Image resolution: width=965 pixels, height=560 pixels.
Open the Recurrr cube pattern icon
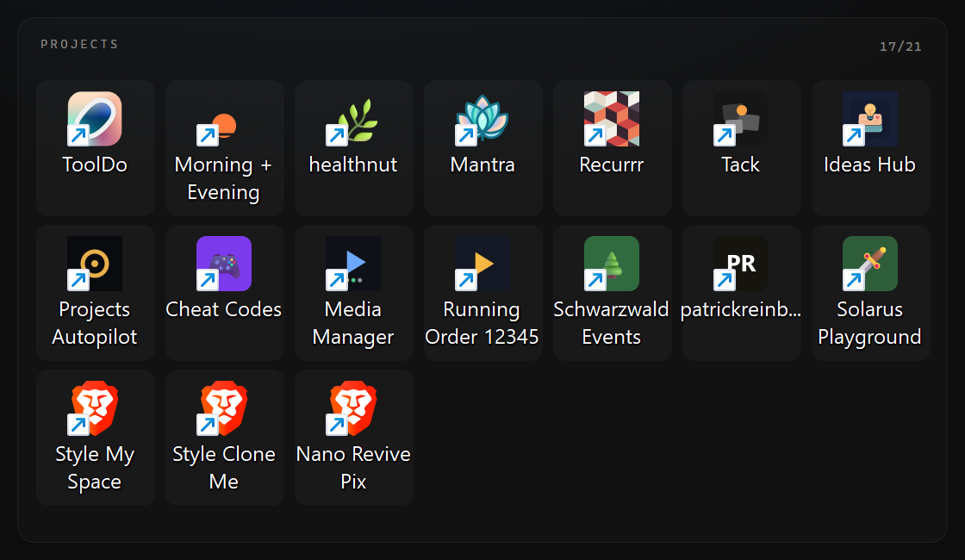(612, 119)
